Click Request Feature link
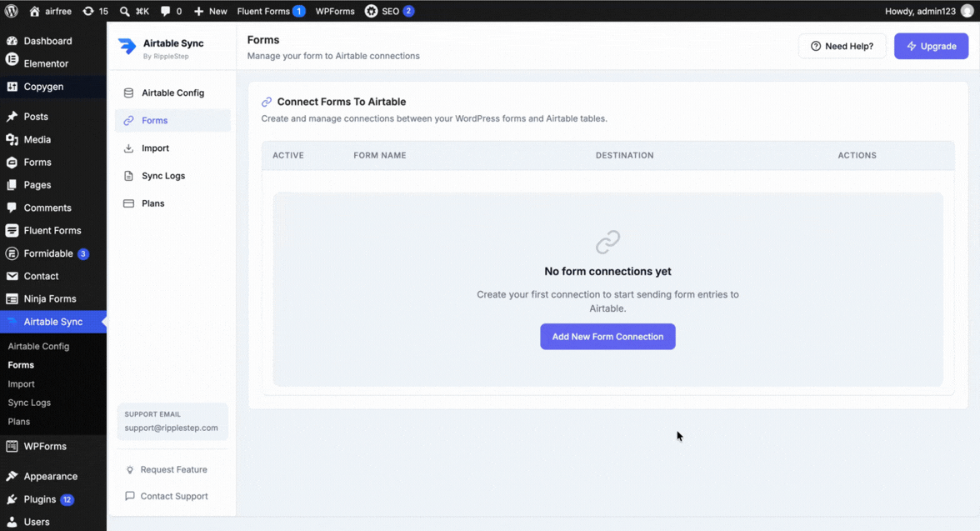This screenshot has height=531, width=980. [x=167, y=469]
